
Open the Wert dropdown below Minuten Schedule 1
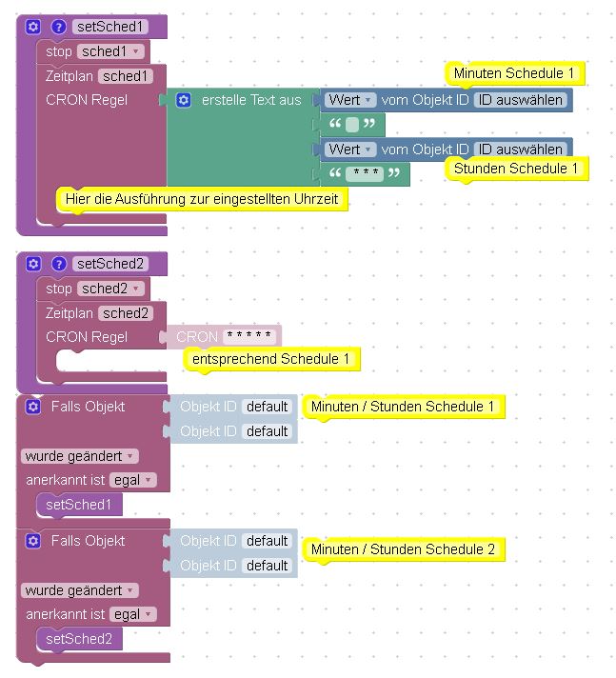pyautogui.click(x=350, y=100)
